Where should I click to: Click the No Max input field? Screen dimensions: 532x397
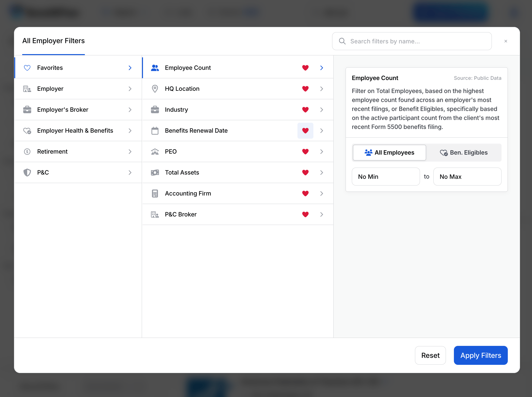click(467, 177)
